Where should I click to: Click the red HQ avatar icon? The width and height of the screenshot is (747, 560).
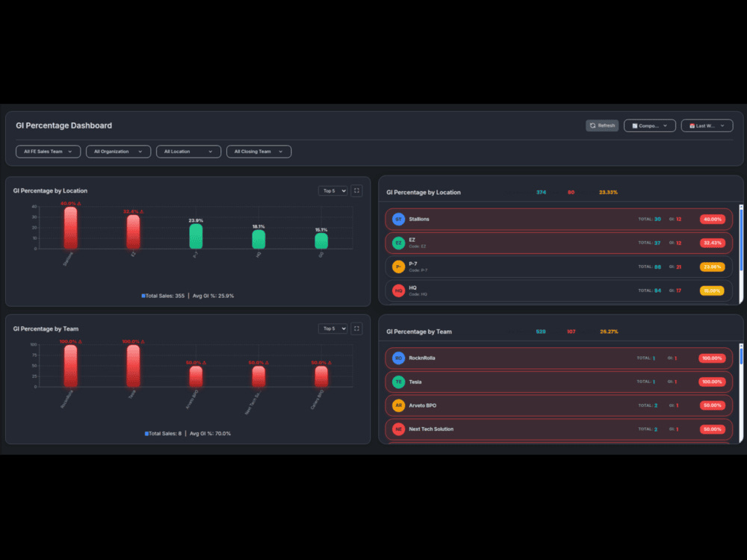[398, 290]
